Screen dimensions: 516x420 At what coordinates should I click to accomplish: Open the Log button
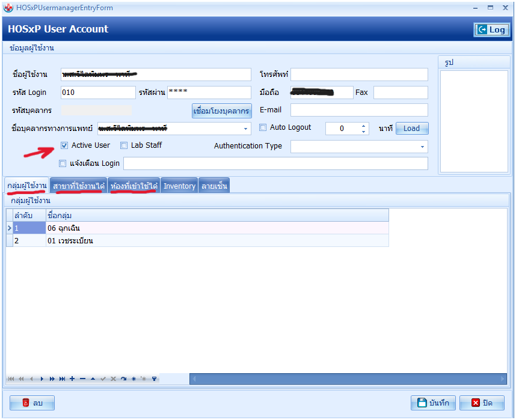click(x=492, y=30)
